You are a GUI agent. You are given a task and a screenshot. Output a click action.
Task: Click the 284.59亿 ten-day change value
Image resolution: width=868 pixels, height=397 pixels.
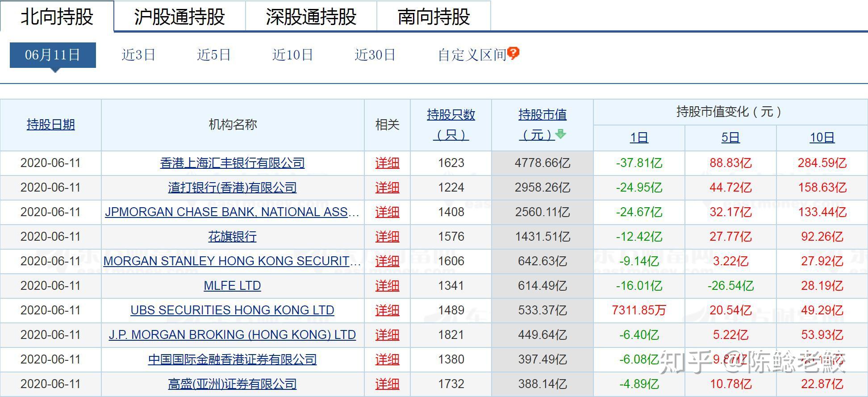(822, 163)
